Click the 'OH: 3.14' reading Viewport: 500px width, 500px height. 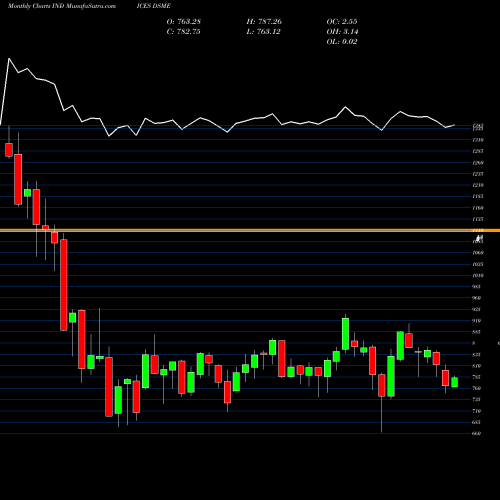click(x=342, y=32)
